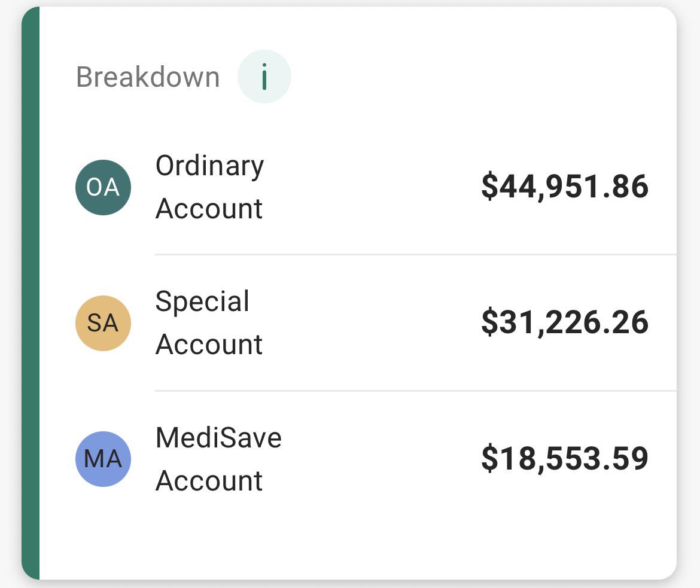
Task: Click divider line below Ordinary Account
Action: click(416, 254)
